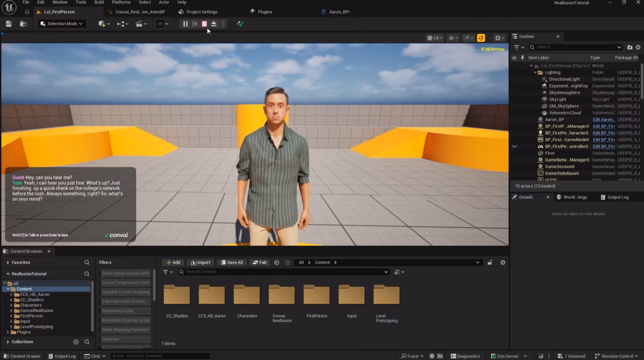Click the Outliner settings gear icon
644x360 pixels.
click(638, 47)
